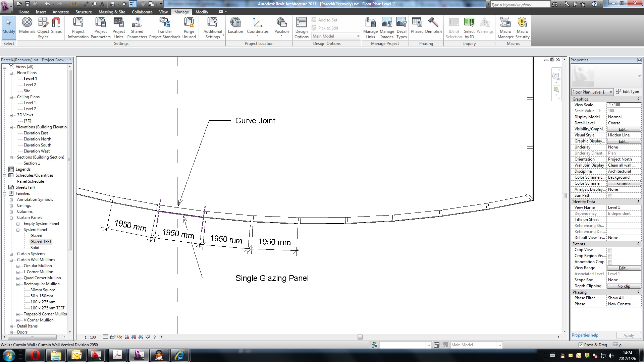The height and width of the screenshot is (362, 644).
Task: Enable the Sun Path checkbox
Action: coord(610,196)
